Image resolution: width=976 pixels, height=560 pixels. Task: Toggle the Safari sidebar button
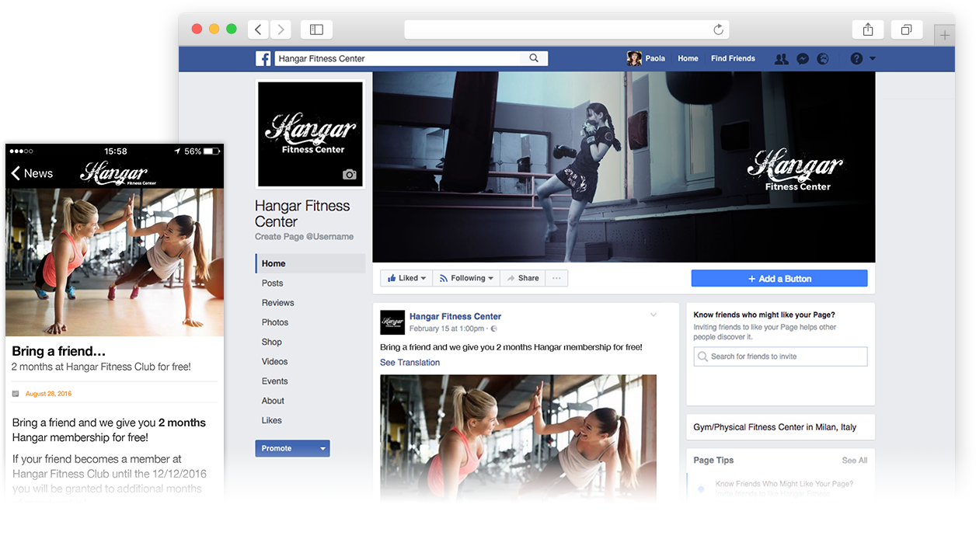point(316,30)
